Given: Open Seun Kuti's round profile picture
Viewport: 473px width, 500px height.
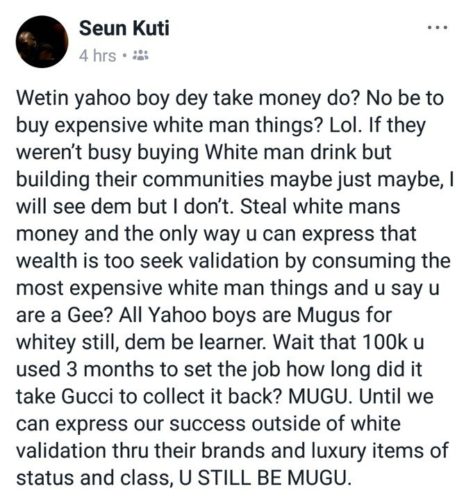Looking at the screenshot, I should [x=42, y=42].
